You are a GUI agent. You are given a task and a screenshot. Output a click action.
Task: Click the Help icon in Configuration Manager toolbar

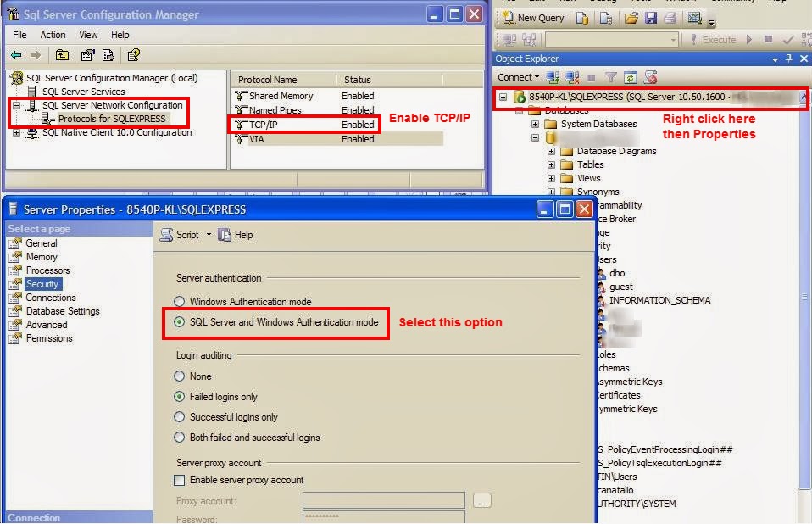(134, 53)
